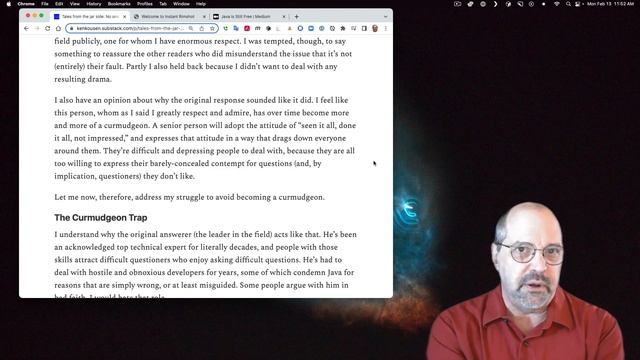Open the zoom magnifier in address bar
640x360 pixels.
pyautogui.click(x=191, y=29)
